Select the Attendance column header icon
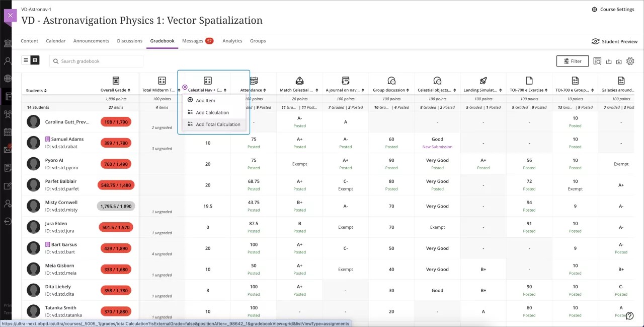The image size is (644, 327). tap(254, 81)
